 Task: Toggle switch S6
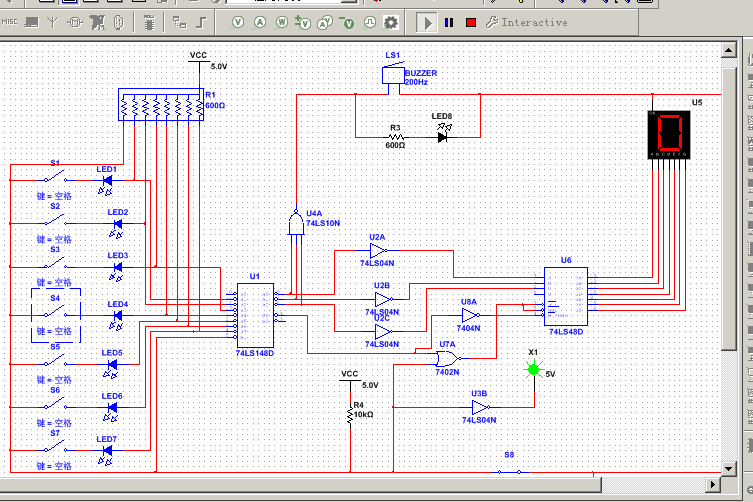tap(55, 404)
